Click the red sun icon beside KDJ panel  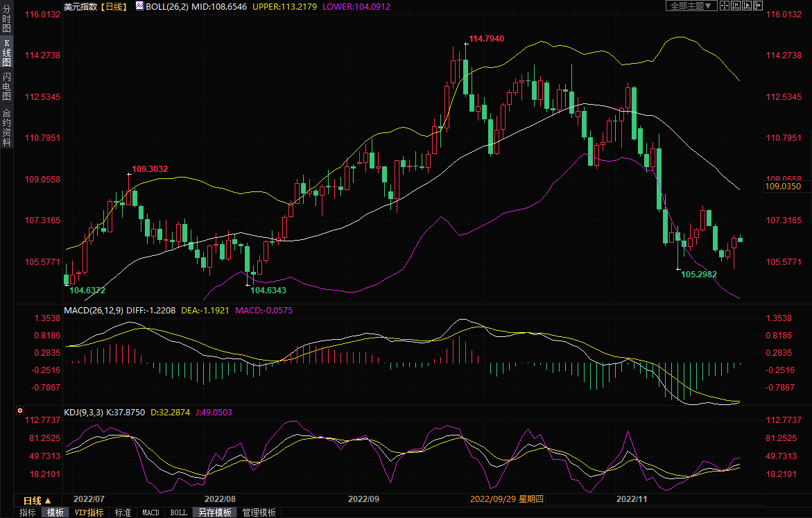(x=20, y=411)
